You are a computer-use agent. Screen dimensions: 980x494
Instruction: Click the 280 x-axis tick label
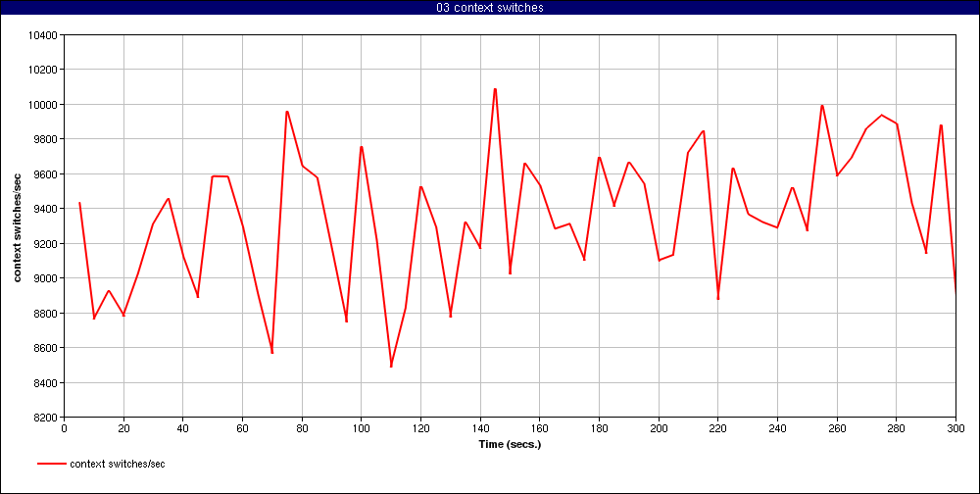(x=896, y=427)
